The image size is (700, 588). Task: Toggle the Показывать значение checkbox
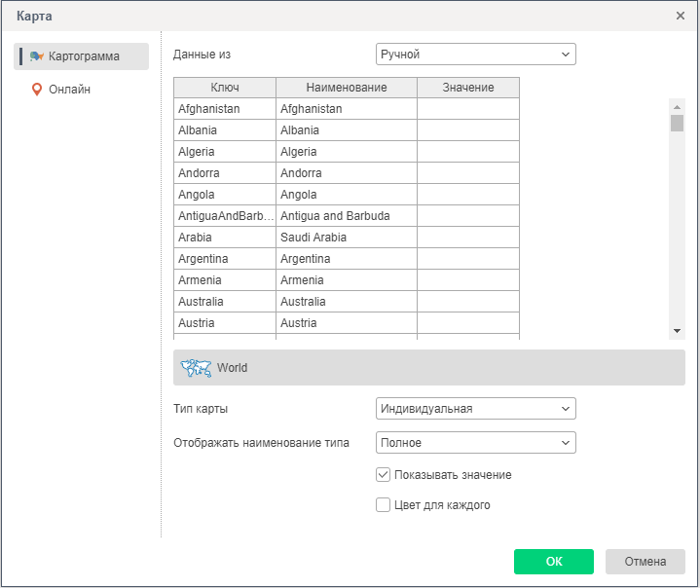(x=384, y=475)
